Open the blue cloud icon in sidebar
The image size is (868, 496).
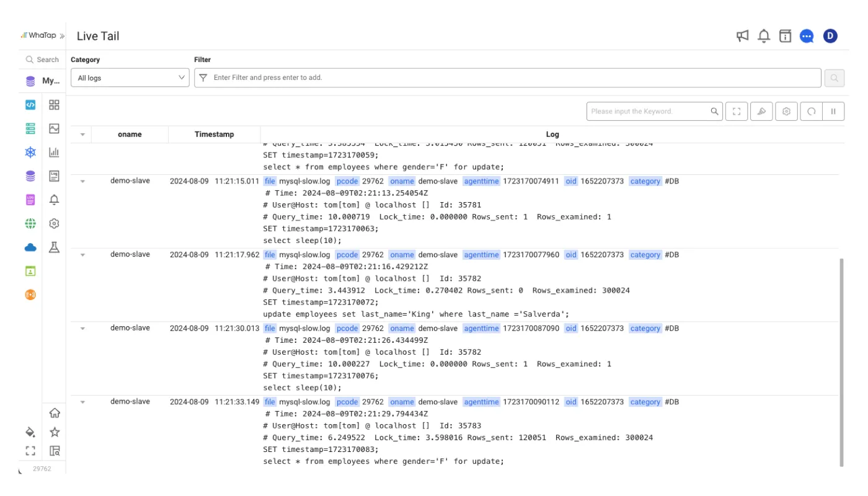(30, 247)
